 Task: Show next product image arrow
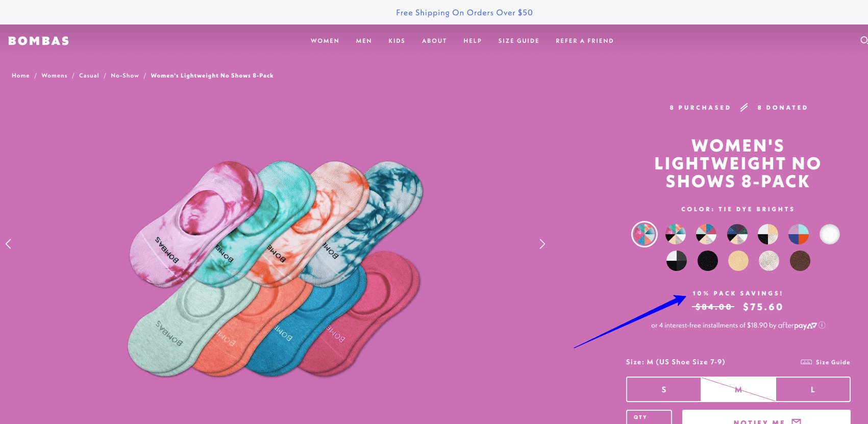(x=542, y=244)
